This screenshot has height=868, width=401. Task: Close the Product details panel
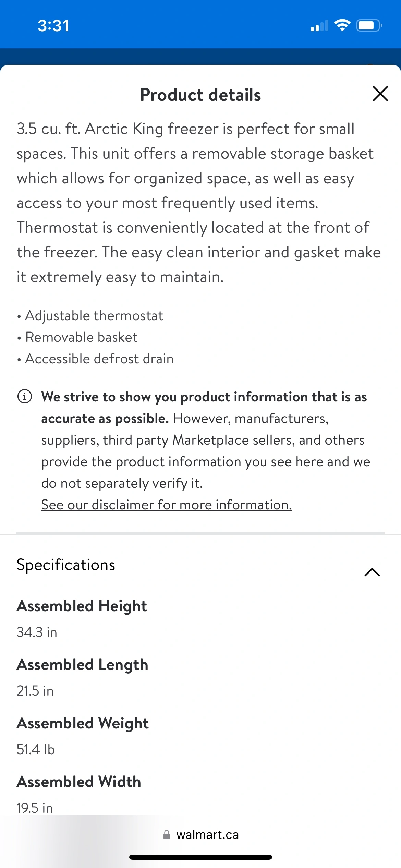[x=380, y=94]
